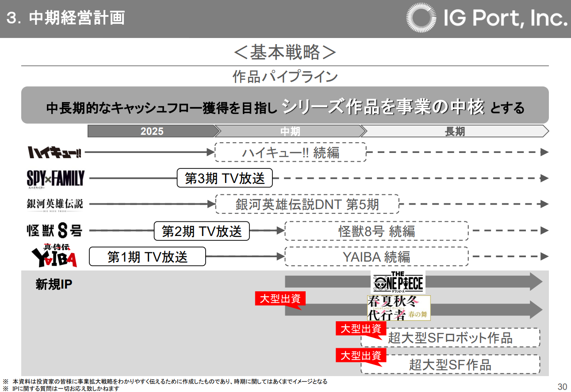Image resolution: width=571 pixels, height=392 pixels.
Task: Click the 怪獣8号 title logo
Action: point(54,231)
